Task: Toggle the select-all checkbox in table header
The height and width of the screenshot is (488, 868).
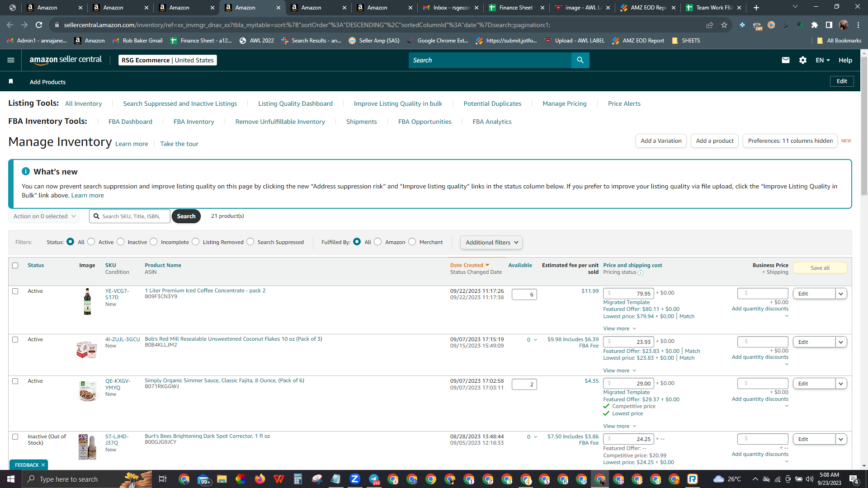Action: point(15,266)
